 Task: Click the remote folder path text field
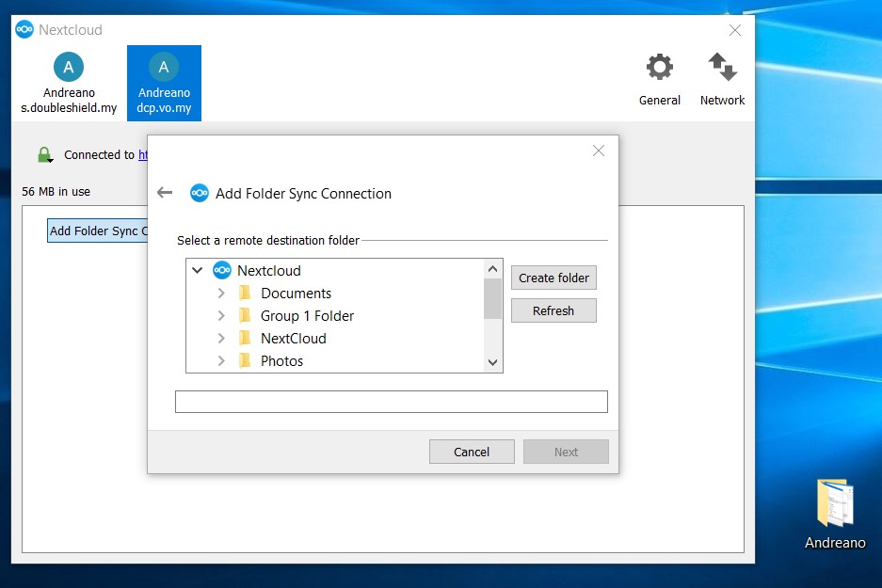tap(391, 402)
